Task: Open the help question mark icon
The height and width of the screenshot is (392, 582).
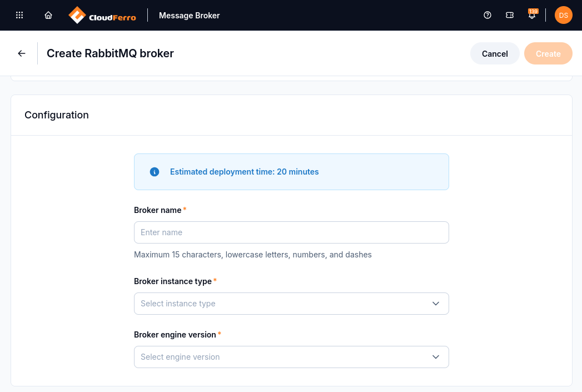Action: tap(488, 15)
